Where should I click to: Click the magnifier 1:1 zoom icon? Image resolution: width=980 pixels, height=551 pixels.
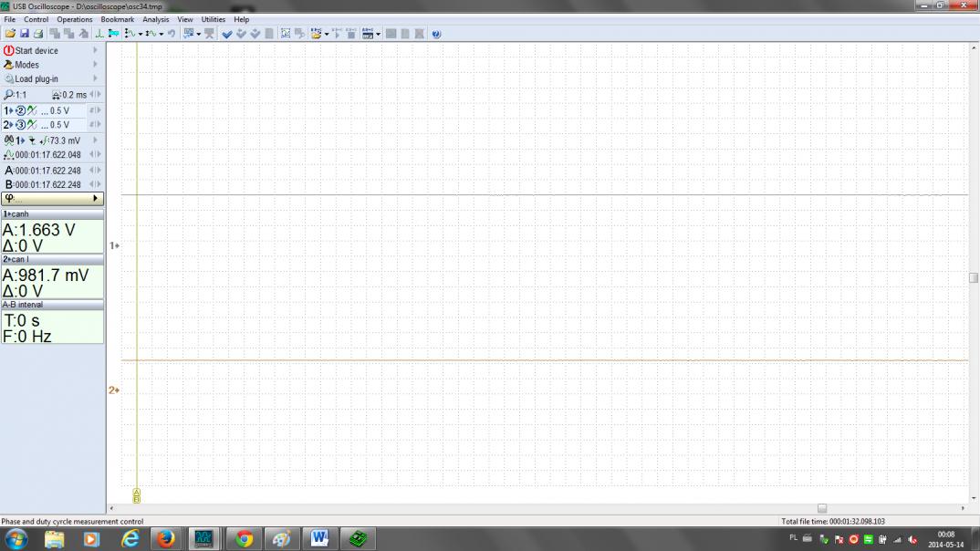tap(9, 94)
